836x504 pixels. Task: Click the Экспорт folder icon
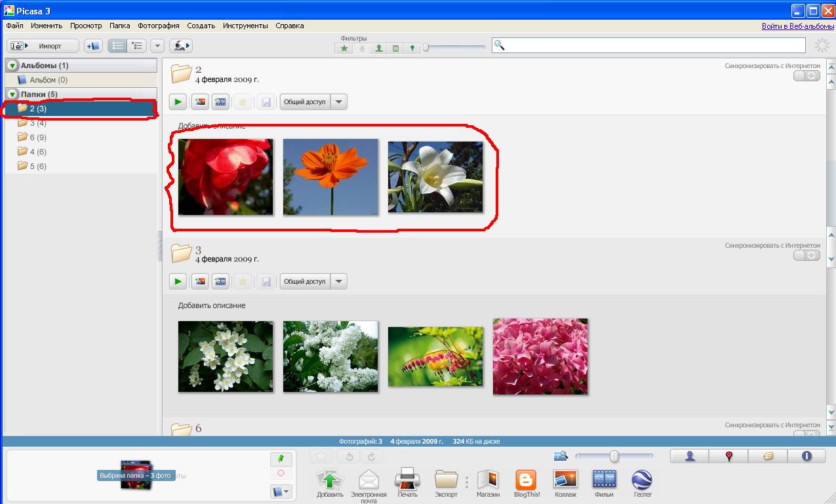point(447,483)
